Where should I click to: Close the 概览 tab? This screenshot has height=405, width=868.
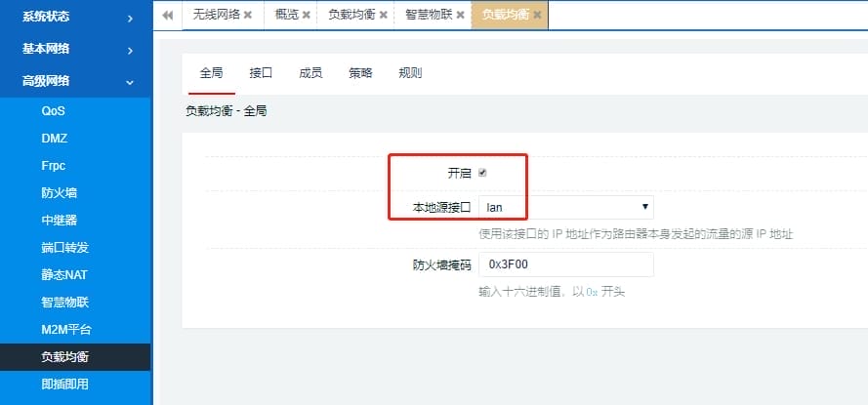click(x=307, y=15)
